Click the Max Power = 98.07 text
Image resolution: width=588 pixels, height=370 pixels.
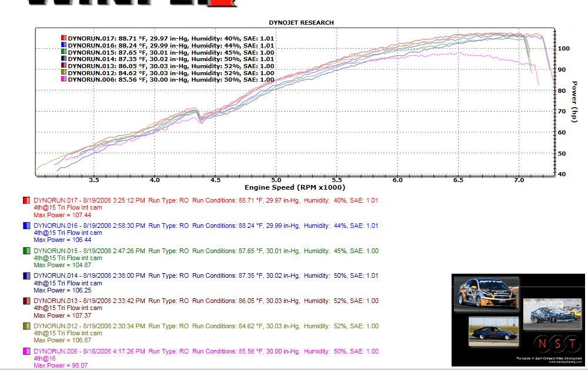coord(57,365)
